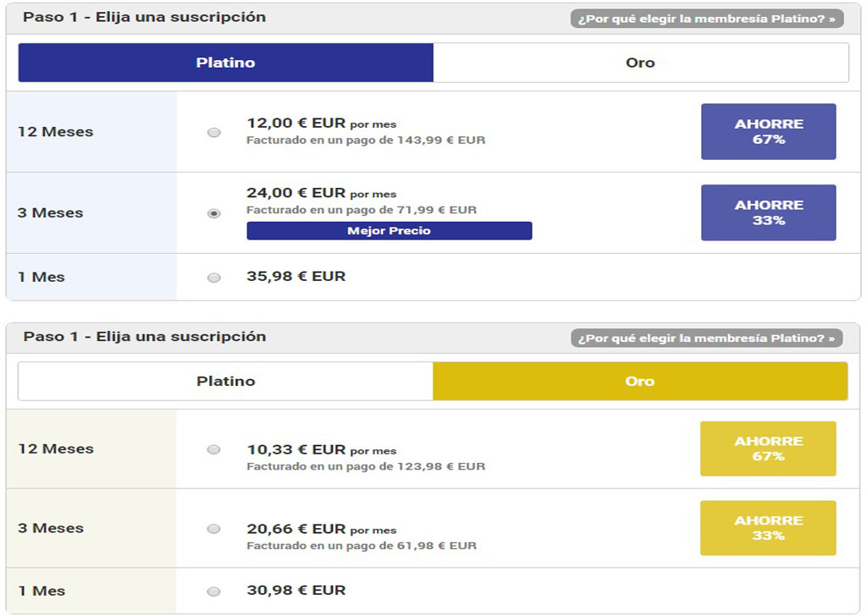Click the 12,00 € EUR por mes price

point(321,124)
